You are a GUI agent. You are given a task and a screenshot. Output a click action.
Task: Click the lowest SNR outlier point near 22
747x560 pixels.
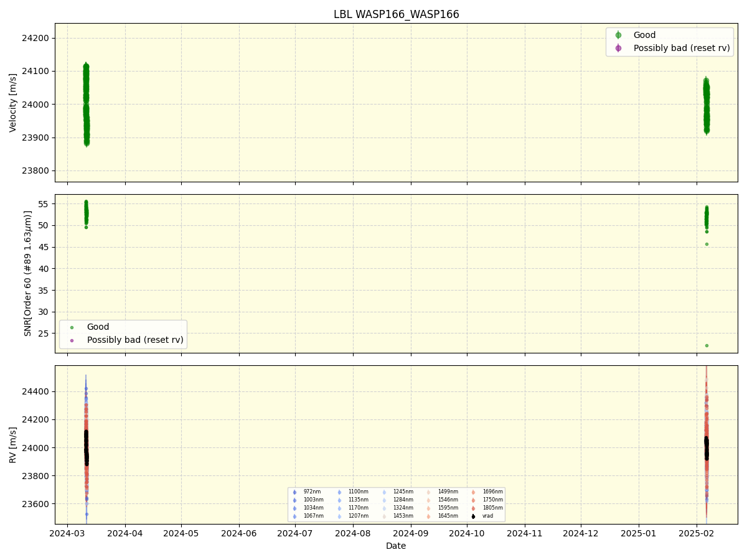pyautogui.click(x=707, y=345)
